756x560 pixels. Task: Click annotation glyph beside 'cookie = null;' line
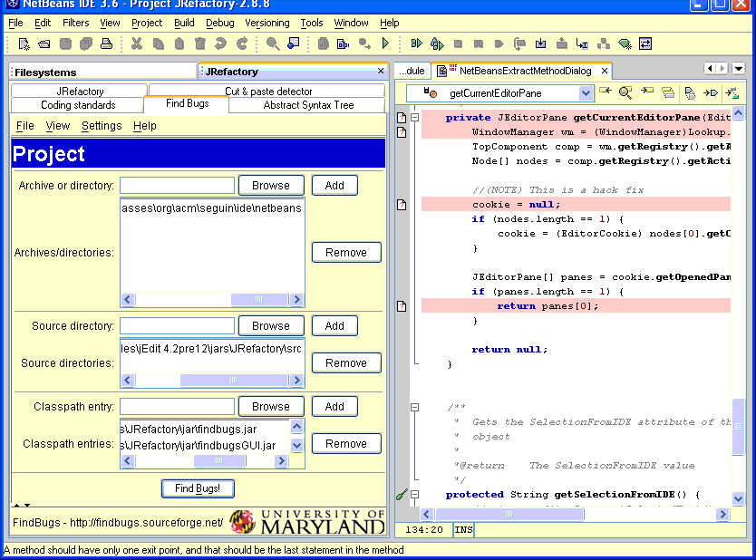pos(402,205)
